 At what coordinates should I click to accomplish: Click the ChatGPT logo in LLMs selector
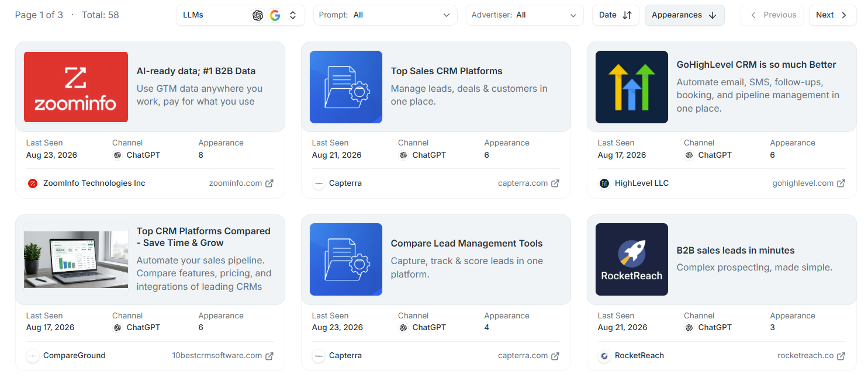pos(258,15)
